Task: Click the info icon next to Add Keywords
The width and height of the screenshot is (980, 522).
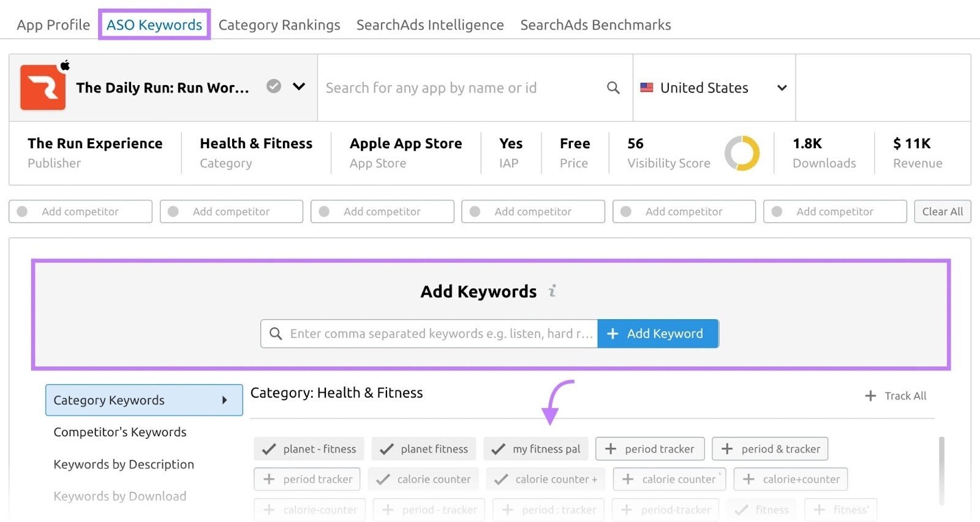Action: 552,291
